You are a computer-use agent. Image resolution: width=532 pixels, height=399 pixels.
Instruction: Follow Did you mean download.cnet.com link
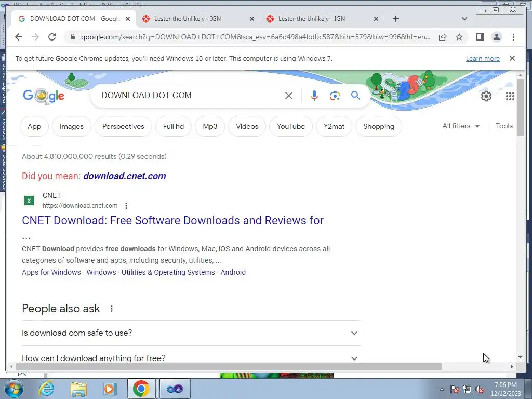[125, 176]
